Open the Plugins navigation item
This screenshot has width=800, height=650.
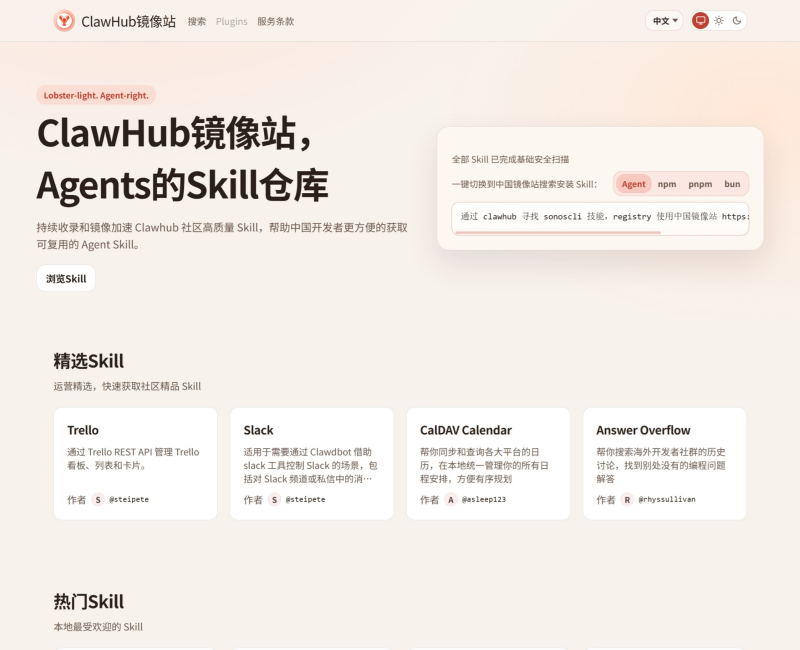232,21
